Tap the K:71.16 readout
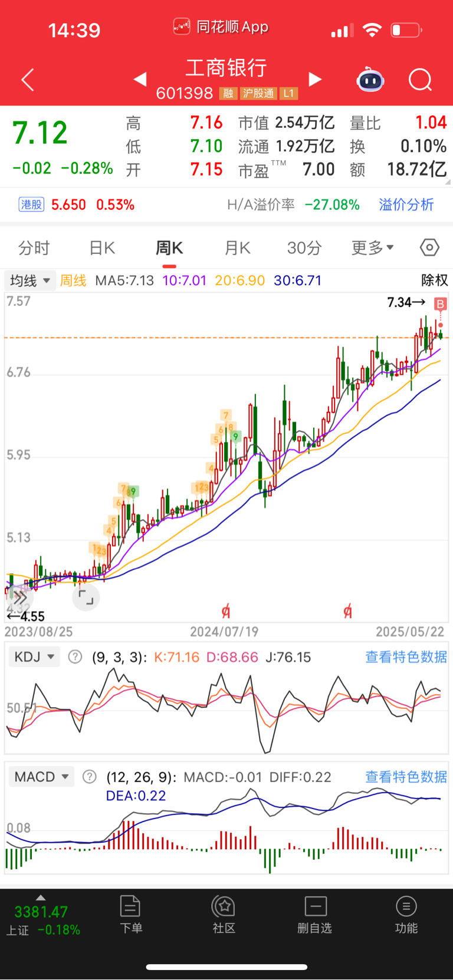The width and height of the screenshot is (453, 980). click(176, 656)
